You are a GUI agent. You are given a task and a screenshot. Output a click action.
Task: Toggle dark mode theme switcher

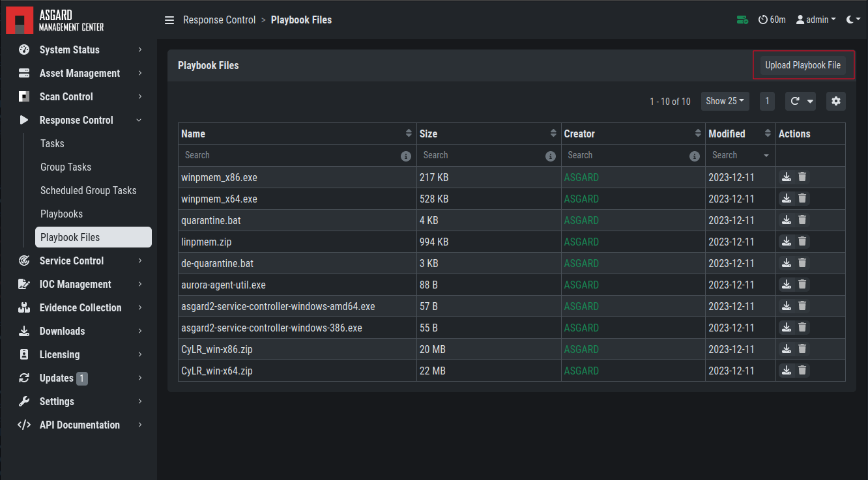tap(853, 20)
